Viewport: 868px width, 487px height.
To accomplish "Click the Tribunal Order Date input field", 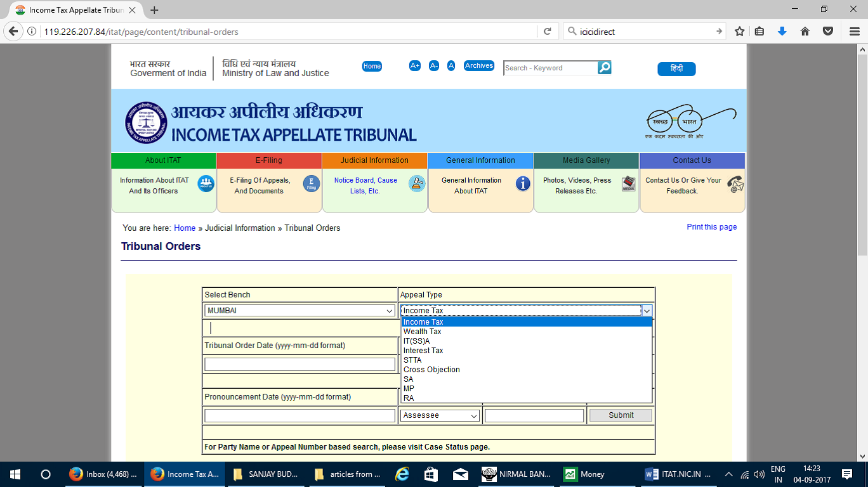I will coord(299,365).
